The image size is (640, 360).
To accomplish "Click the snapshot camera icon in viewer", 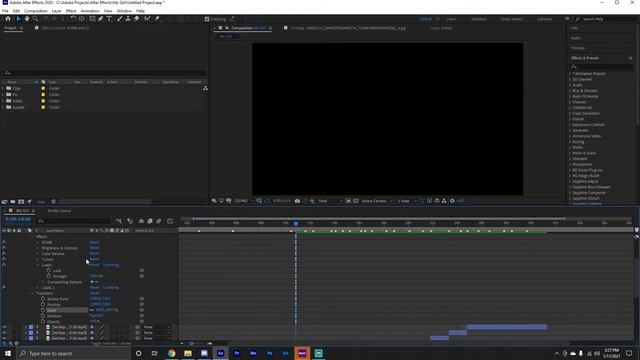I will [x=297, y=201].
